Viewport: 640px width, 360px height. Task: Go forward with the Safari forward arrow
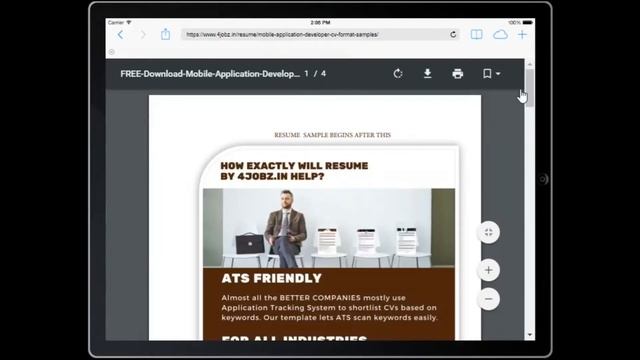(x=143, y=35)
